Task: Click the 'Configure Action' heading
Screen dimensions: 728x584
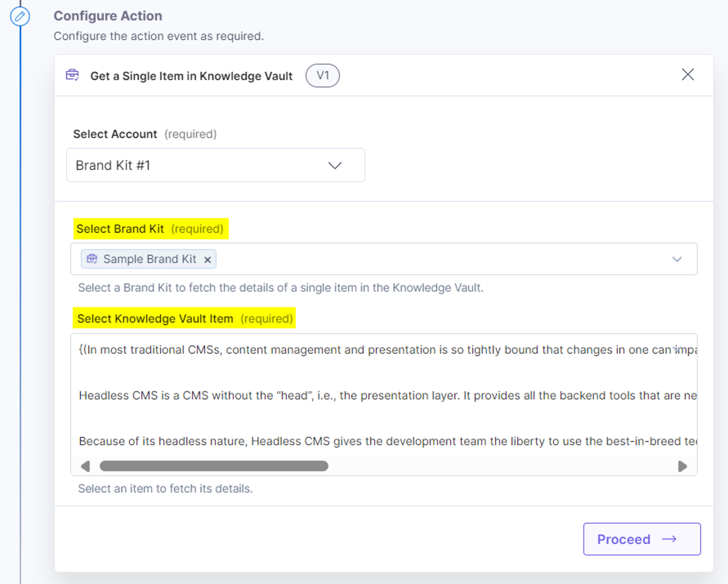Action: [x=108, y=16]
